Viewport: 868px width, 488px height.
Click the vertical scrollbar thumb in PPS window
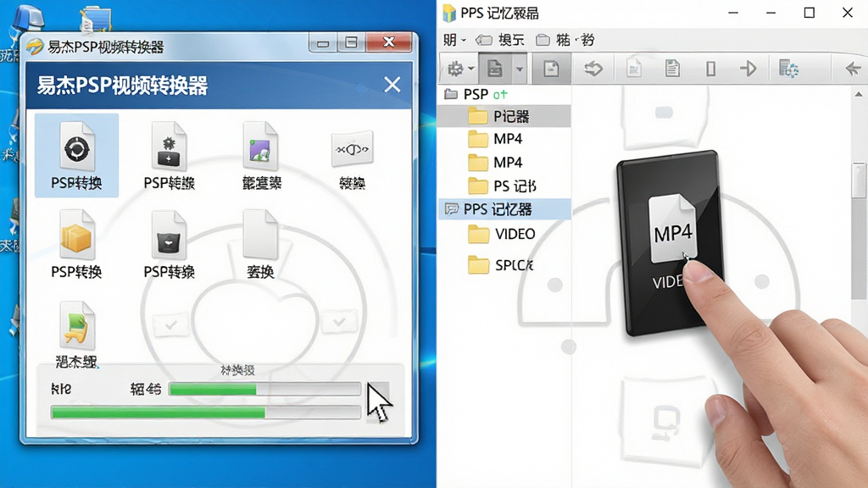tap(859, 180)
